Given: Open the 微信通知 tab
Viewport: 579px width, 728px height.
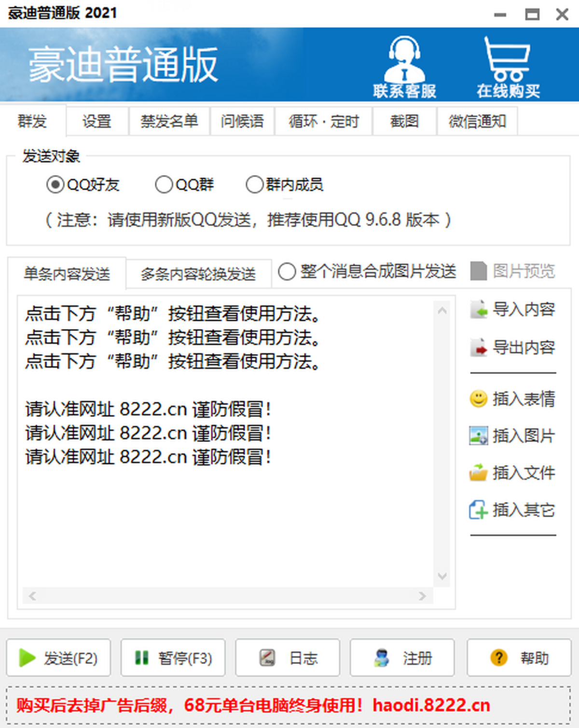Looking at the screenshot, I should click(x=477, y=121).
